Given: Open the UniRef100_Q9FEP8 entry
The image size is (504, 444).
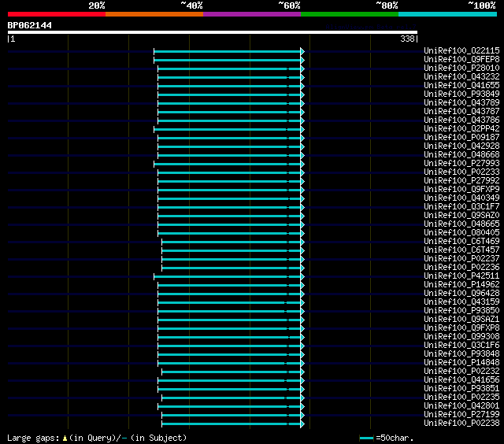Looking at the screenshot, I should 461,59.
